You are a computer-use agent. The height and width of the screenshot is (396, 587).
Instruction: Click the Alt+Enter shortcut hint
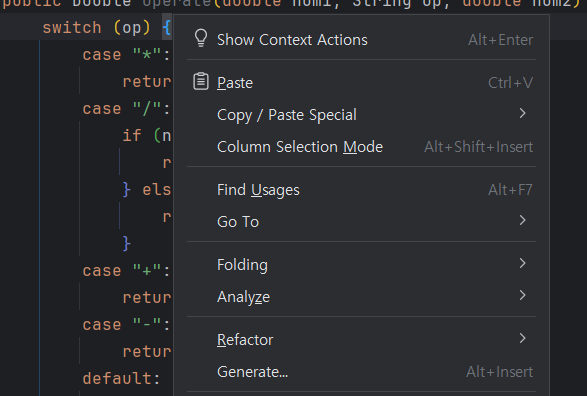pos(501,40)
